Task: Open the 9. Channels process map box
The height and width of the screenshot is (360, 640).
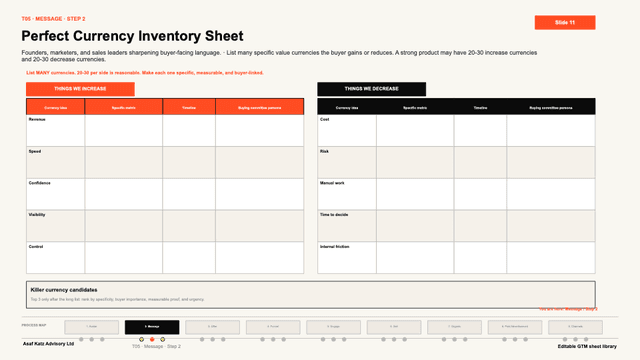Action: point(575,327)
